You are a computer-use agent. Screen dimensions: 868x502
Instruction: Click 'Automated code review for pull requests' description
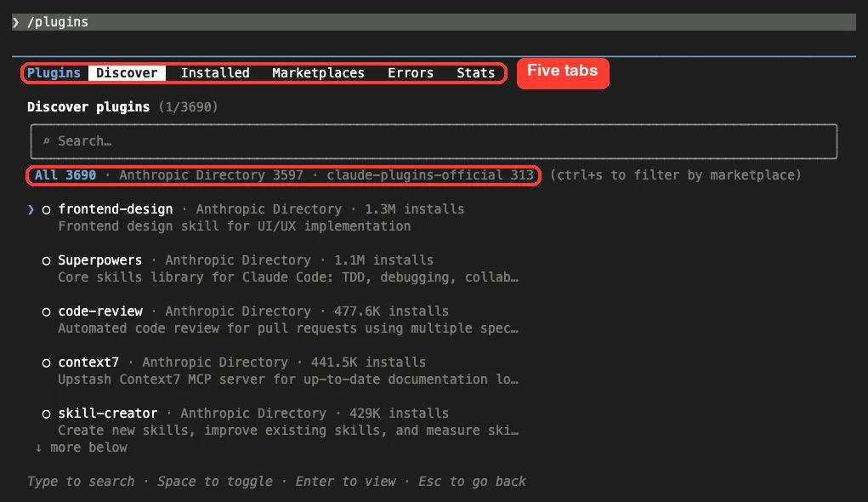pyautogui.click(x=288, y=328)
